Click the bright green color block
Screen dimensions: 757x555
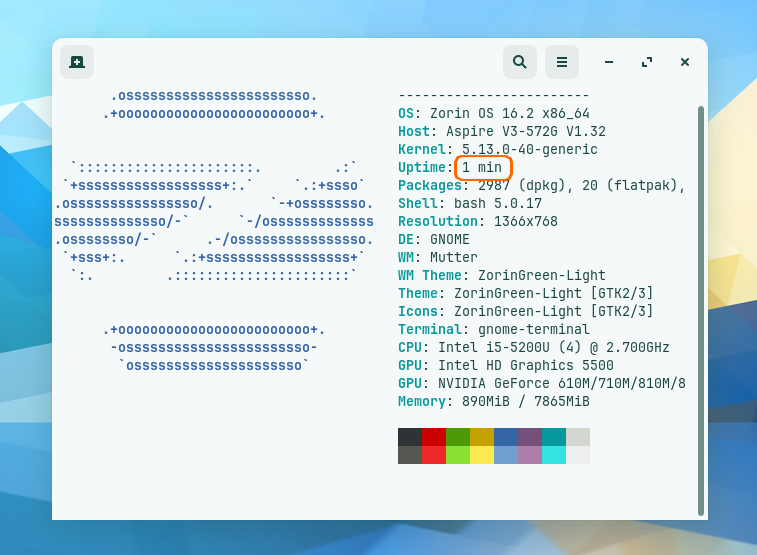coord(457,455)
